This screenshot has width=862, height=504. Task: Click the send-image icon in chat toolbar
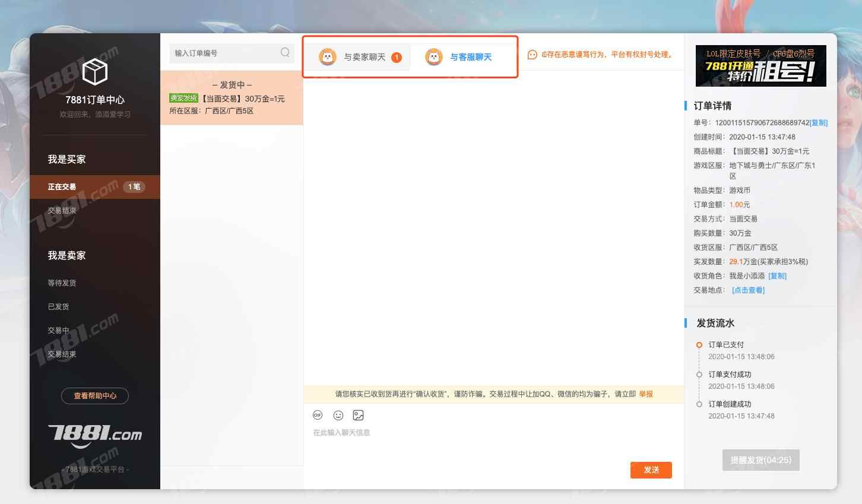click(358, 415)
